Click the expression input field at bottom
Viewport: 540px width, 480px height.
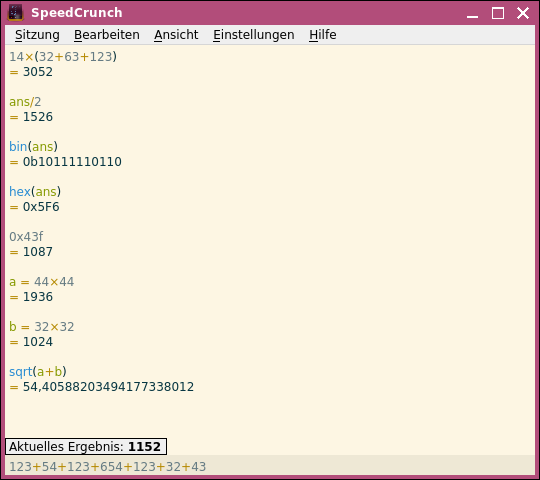[270, 466]
